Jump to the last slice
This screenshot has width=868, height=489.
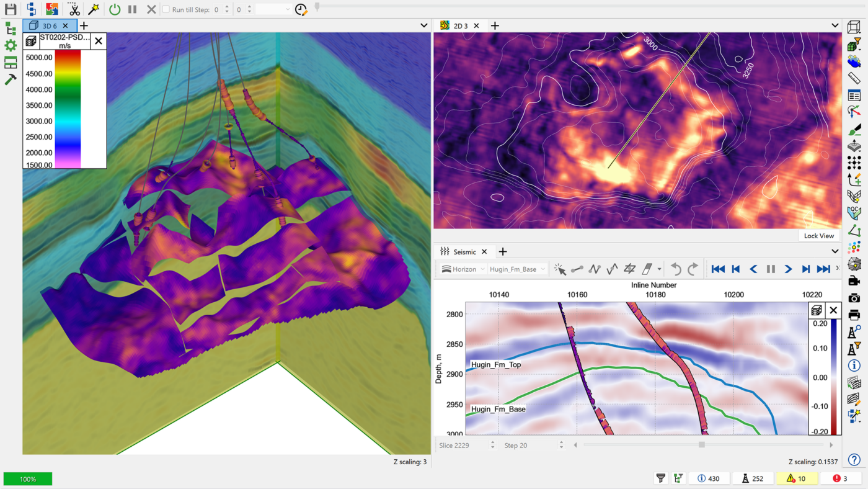(x=823, y=269)
